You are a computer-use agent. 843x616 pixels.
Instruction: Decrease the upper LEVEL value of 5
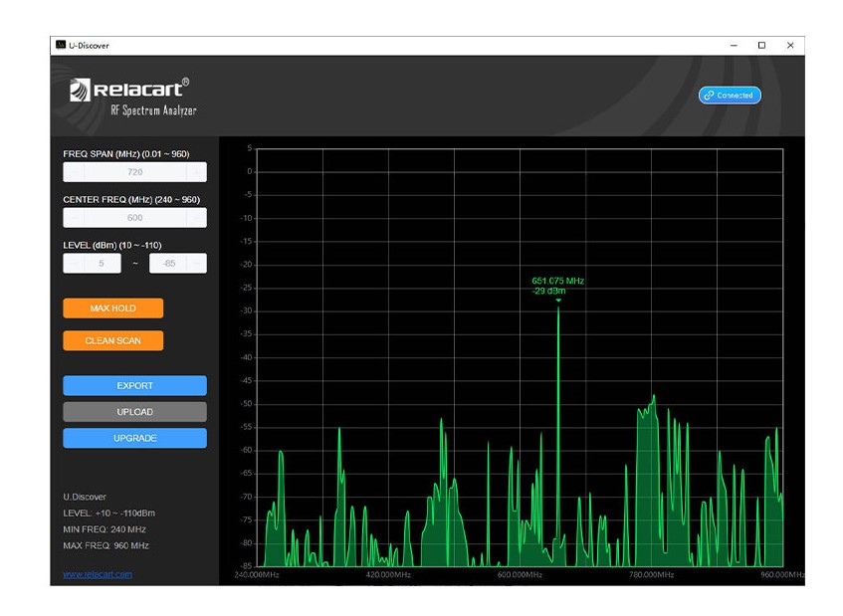(x=74, y=264)
